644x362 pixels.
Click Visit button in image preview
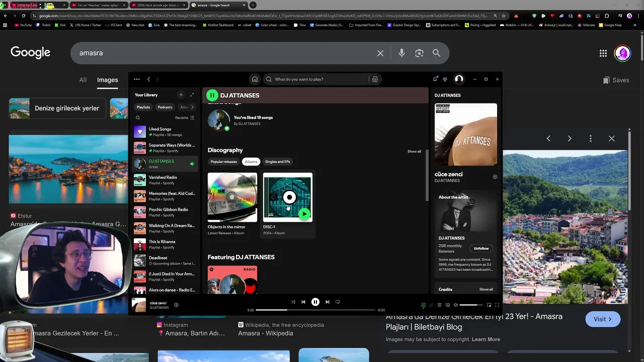pyautogui.click(x=603, y=319)
